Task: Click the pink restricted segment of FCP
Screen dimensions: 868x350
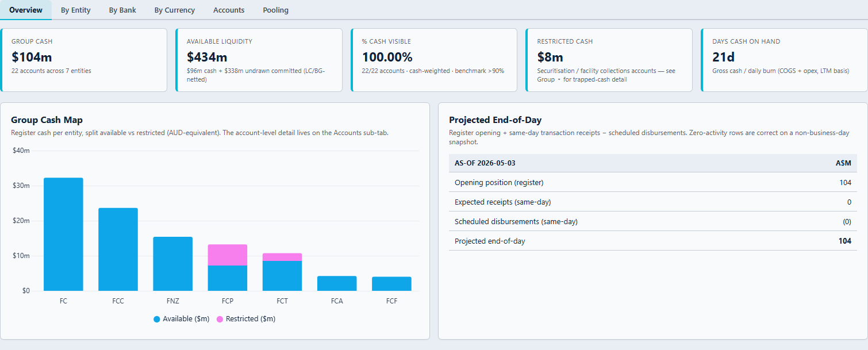Action: (x=228, y=255)
